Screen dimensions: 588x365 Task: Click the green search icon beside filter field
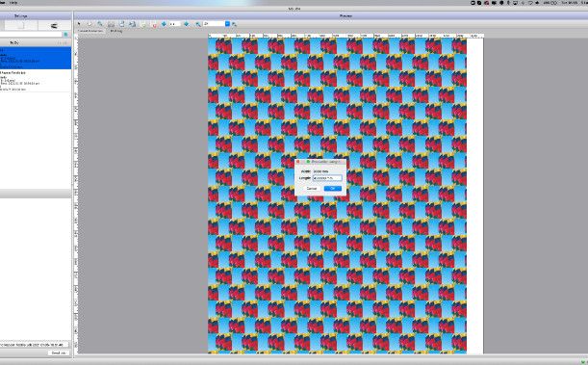click(x=66, y=34)
